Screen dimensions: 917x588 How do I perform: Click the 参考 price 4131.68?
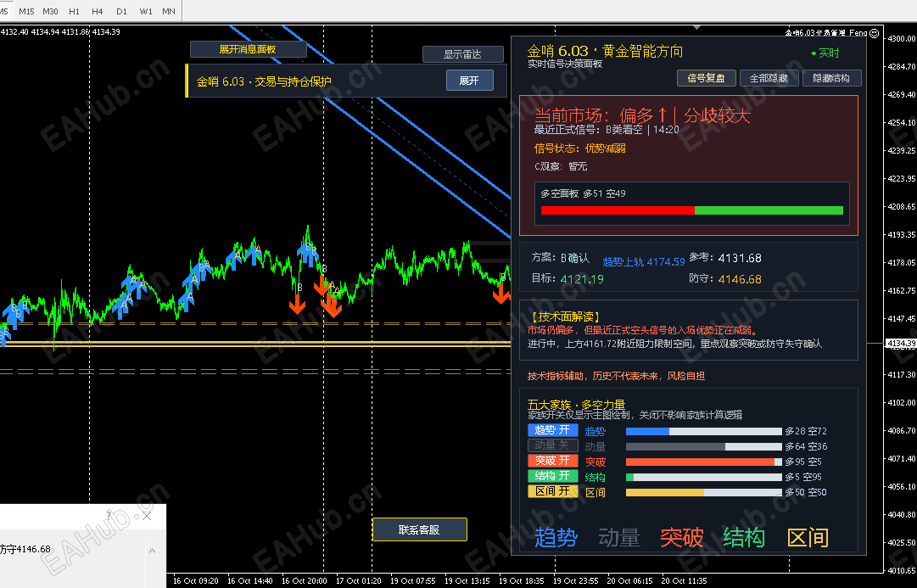tap(740, 258)
